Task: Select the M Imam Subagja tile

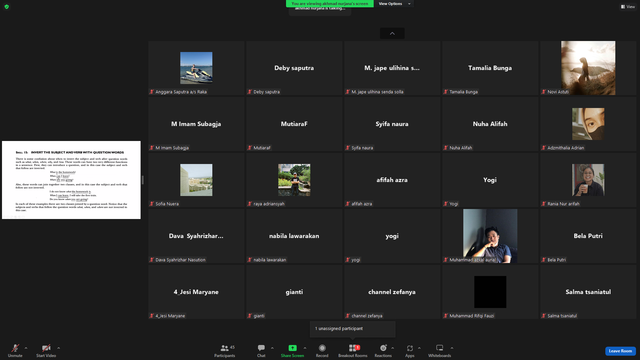Action: [196, 124]
